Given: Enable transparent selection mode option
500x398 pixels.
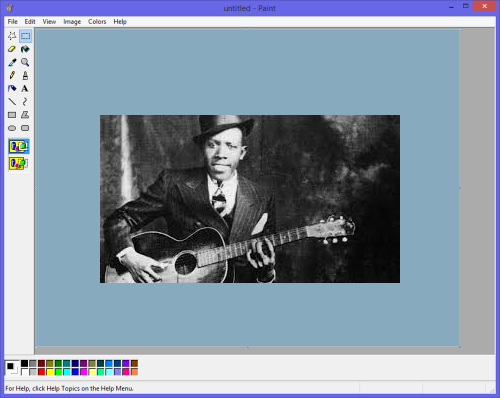Looking at the screenshot, I should tap(19, 163).
